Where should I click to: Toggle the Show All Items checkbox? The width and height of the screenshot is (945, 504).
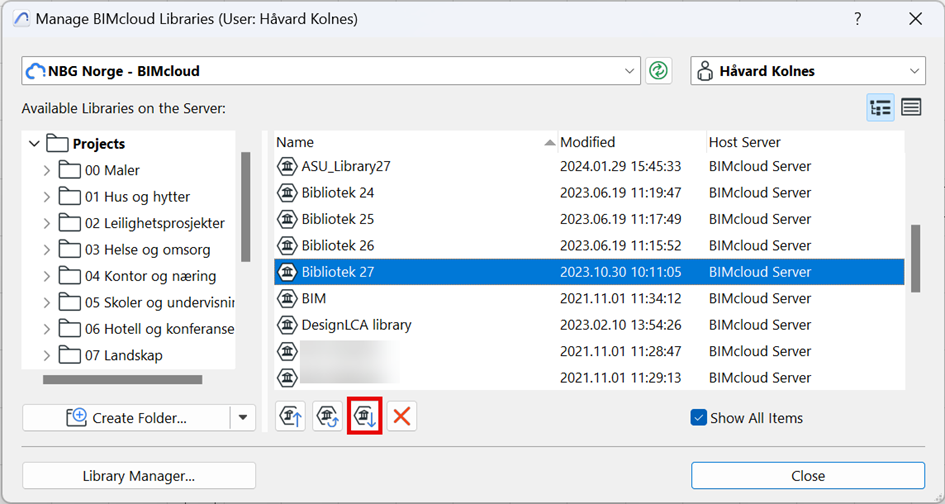tap(699, 417)
